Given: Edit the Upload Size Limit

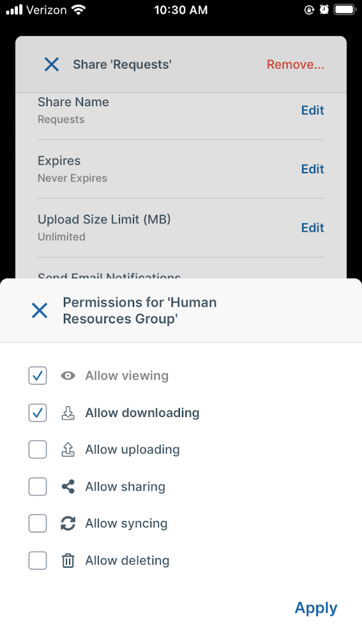Looking at the screenshot, I should click(313, 228).
